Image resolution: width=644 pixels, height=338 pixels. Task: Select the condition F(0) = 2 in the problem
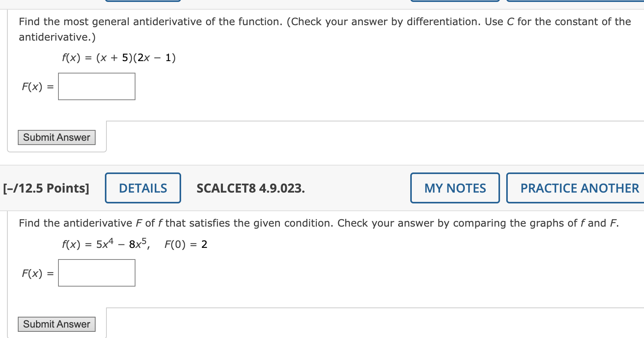186,244
